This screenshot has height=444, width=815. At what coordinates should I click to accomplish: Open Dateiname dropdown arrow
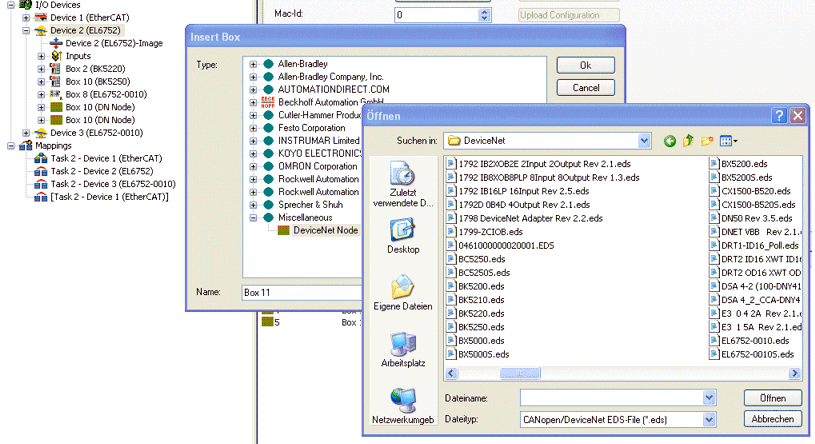[709, 398]
